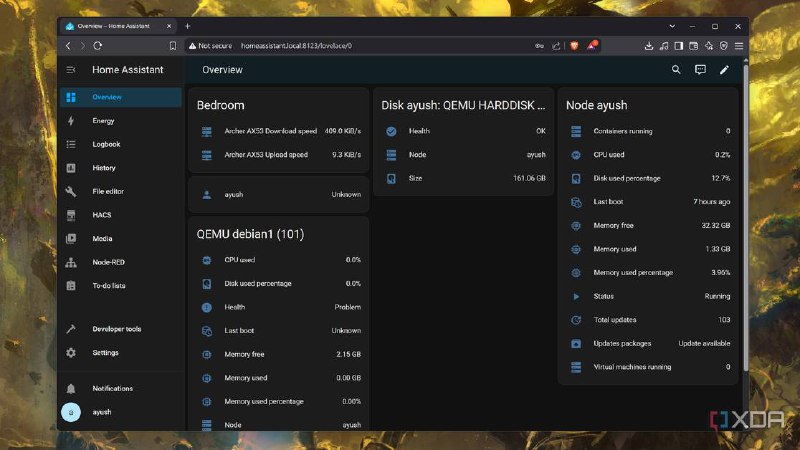This screenshot has width=800, height=450.
Task: Open the Energy panel
Action: pyautogui.click(x=121, y=121)
